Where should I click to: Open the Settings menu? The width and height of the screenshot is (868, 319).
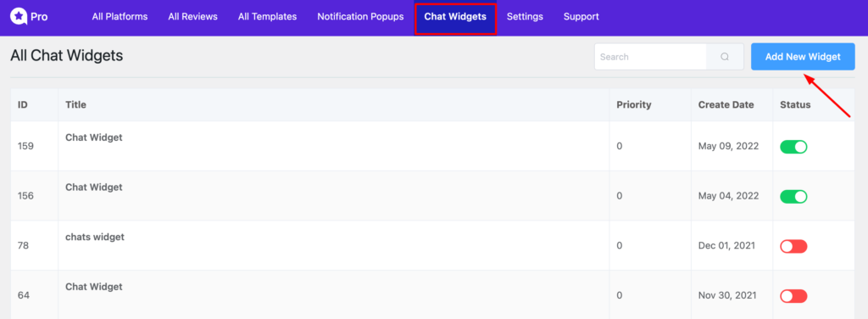click(x=525, y=17)
